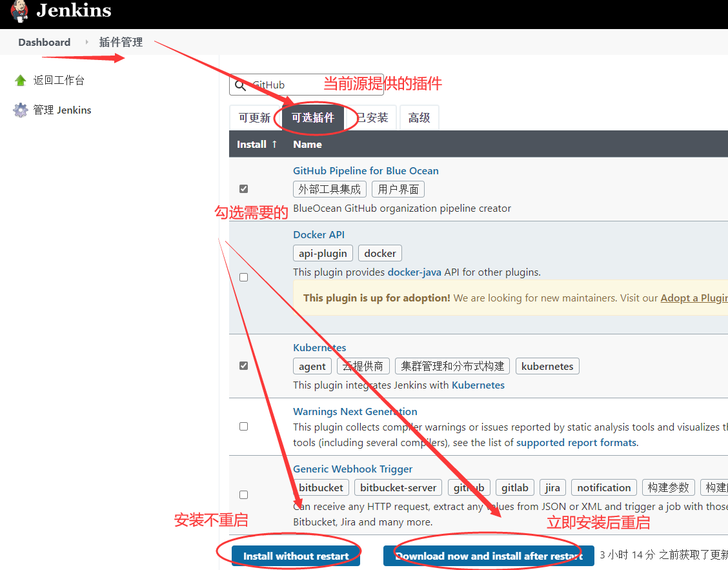Click Download now and install after restart
Viewport: 728px width, 570px height.
click(489, 556)
